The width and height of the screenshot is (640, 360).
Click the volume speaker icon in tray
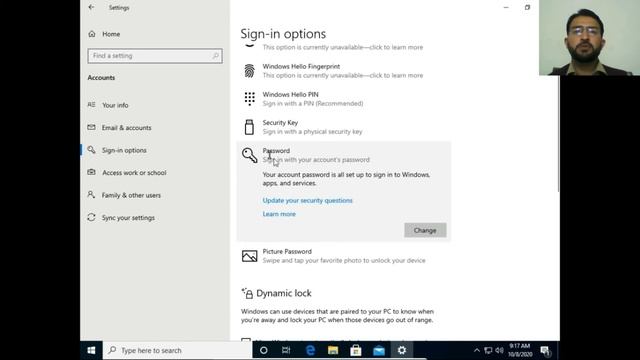499,350
